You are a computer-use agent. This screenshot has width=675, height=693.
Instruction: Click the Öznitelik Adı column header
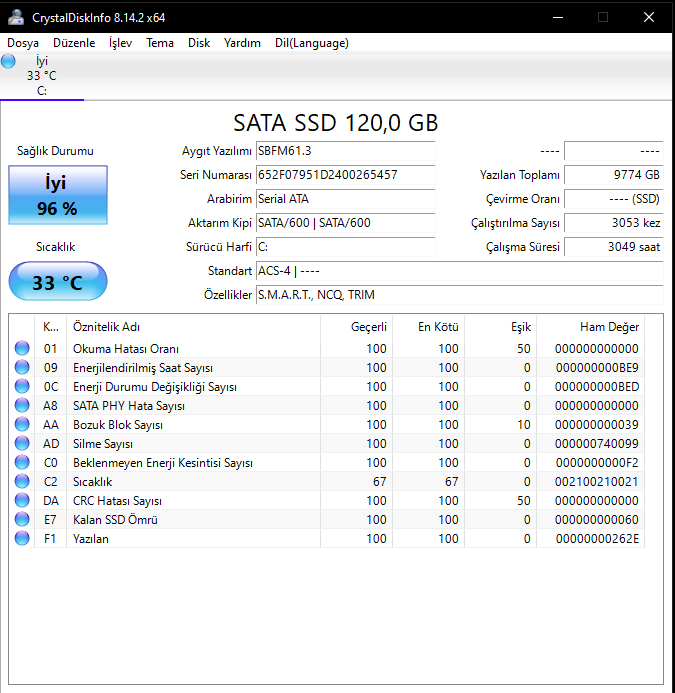(x=194, y=327)
